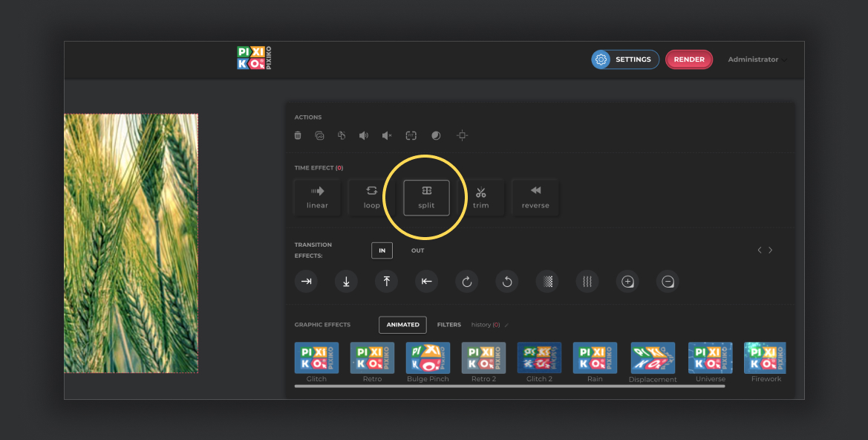Choose the trim time effect
The width and height of the screenshot is (868, 440).
coord(480,198)
